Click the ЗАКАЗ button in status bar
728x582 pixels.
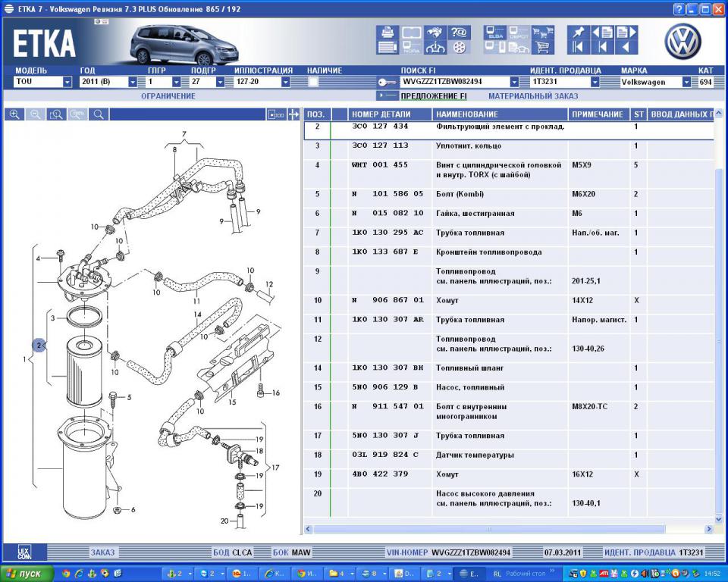point(102,552)
